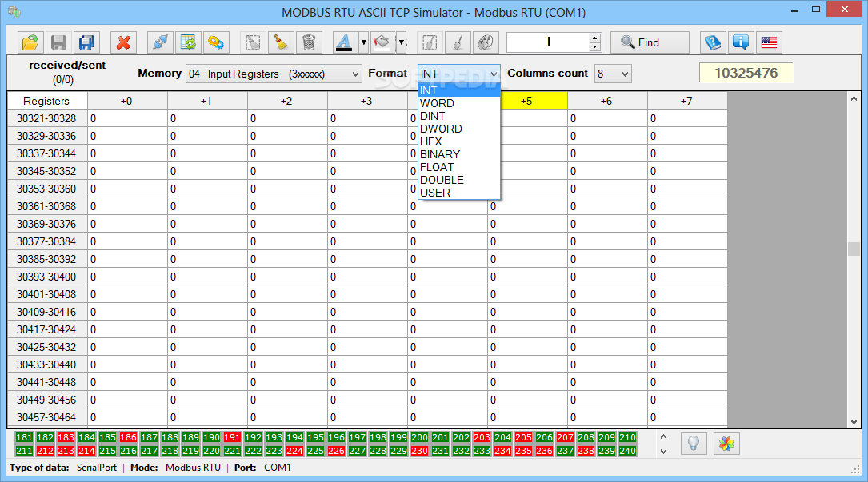Click the grayed palette icon
The image size is (868, 482).
click(486, 42)
